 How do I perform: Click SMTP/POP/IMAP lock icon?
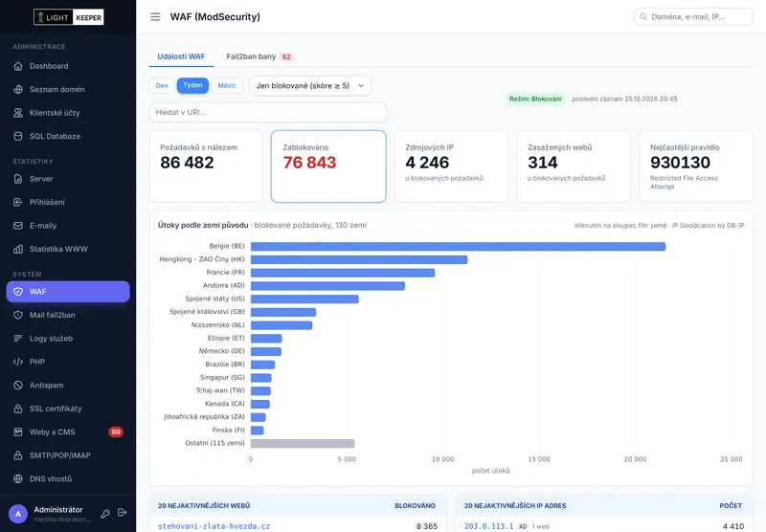[x=18, y=455]
